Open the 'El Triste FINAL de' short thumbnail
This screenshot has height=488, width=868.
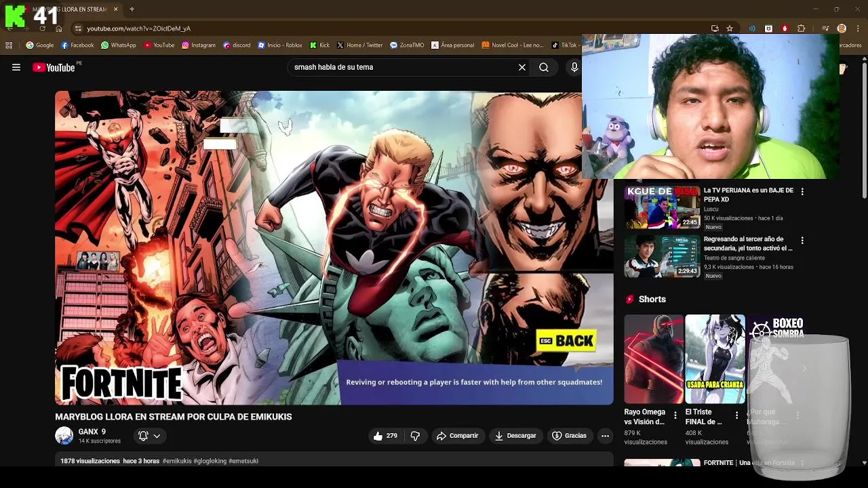(x=715, y=359)
